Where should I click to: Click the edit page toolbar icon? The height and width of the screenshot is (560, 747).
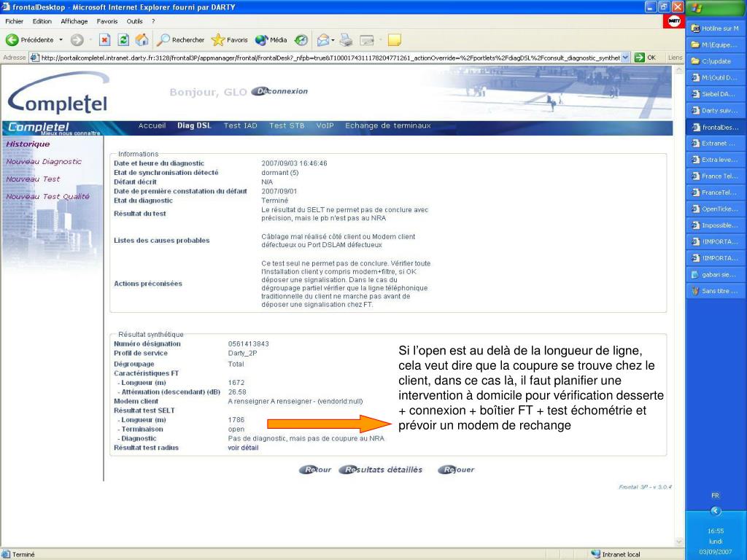pyautogui.click(x=367, y=40)
